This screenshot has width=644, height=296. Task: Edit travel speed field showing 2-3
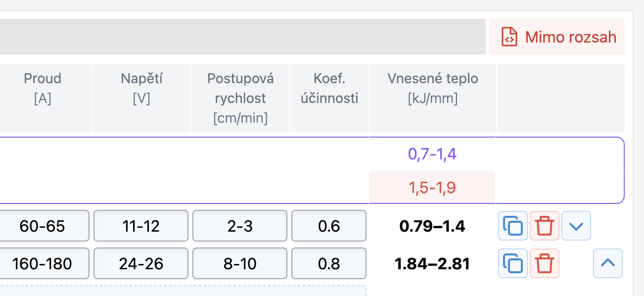click(x=240, y=226)
